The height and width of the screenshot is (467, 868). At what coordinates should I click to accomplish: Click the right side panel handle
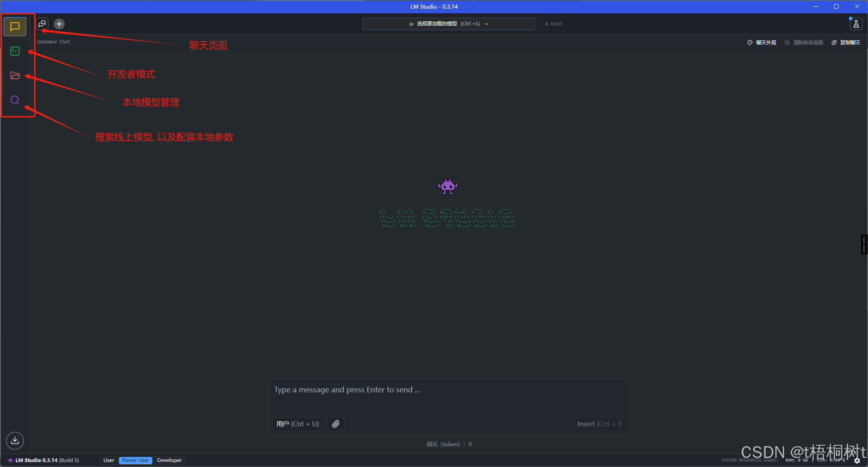(864, 244)
